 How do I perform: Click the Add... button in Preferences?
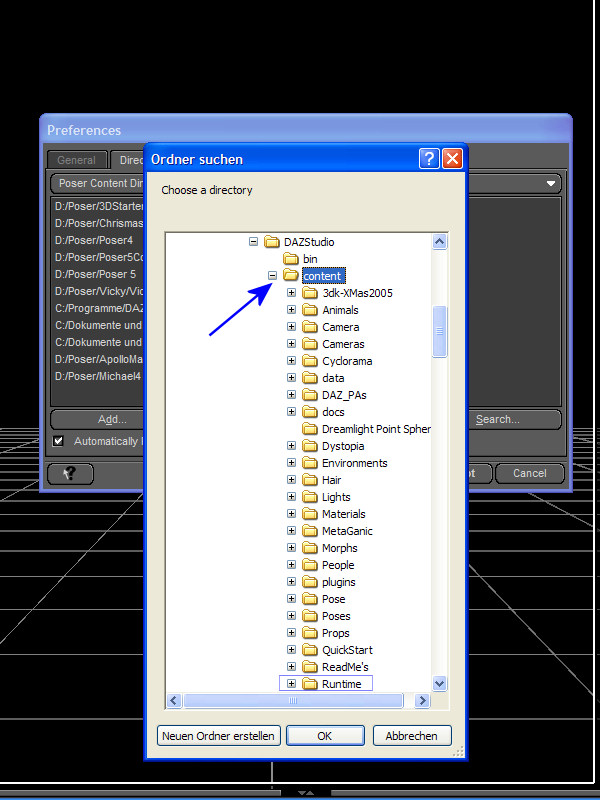point(98,419)
